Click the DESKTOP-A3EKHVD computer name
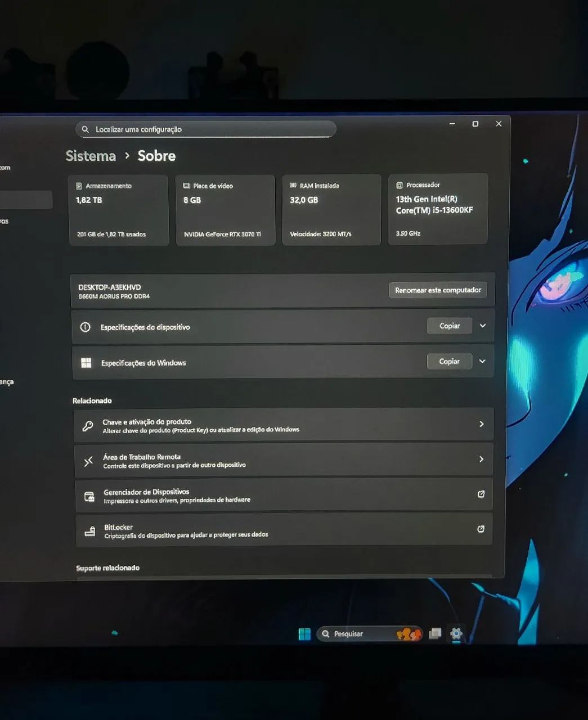The height and width of the screenshot is (720, 588). pyautogui.click(x=110, y=287)
